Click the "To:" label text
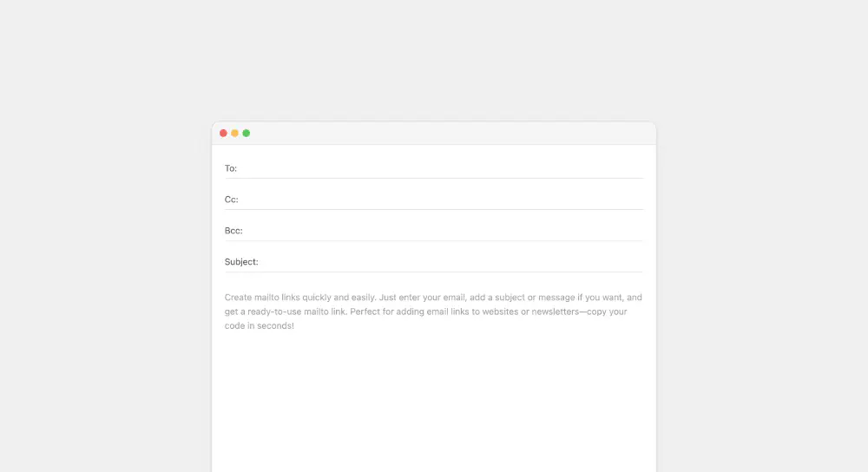Screen dimensions: 868x472 [x=231, y=168]
